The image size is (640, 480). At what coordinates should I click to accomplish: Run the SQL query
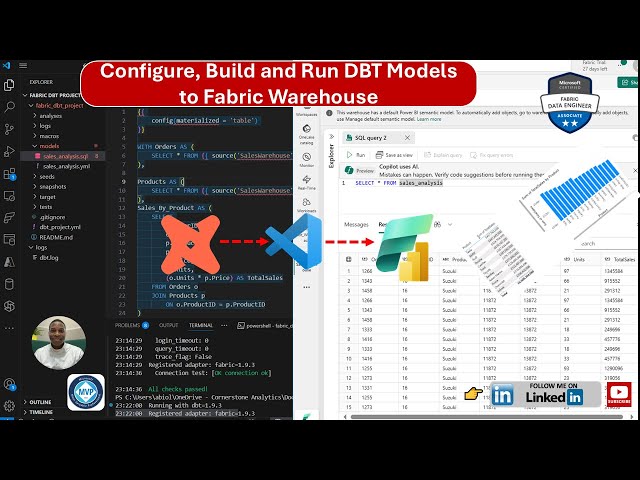[356, 155]
